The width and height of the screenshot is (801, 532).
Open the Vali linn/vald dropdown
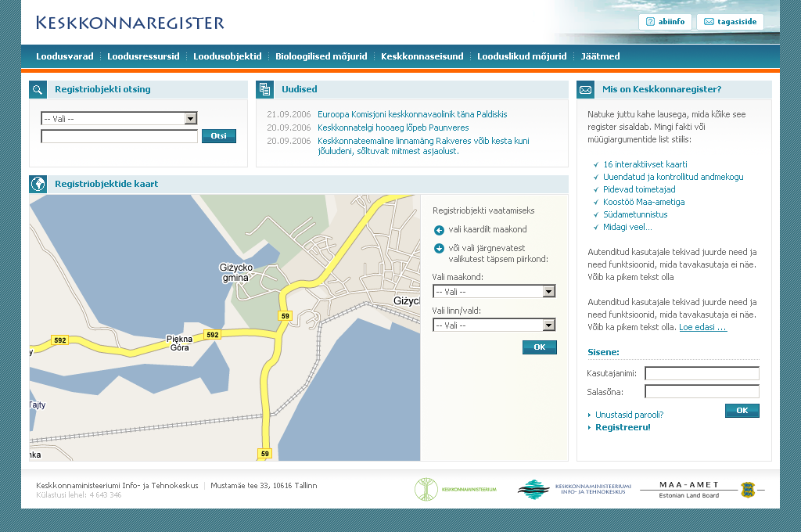point(494,325)
